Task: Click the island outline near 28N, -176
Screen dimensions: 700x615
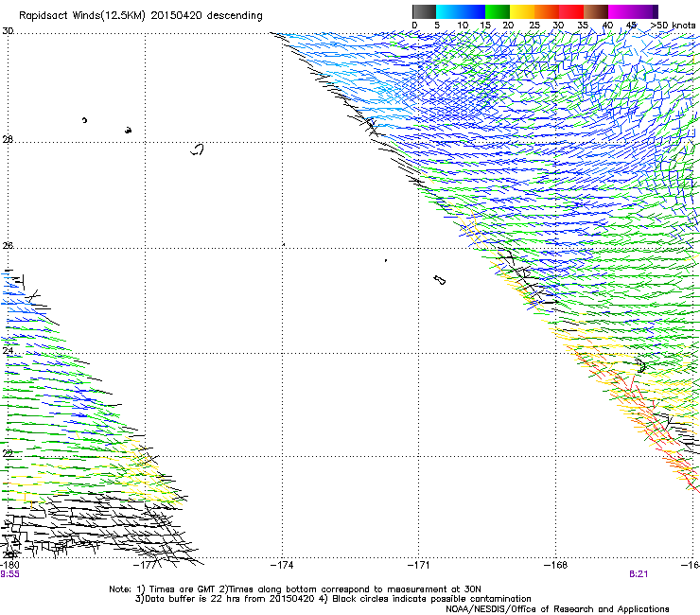Action: (x=198, y=149)
